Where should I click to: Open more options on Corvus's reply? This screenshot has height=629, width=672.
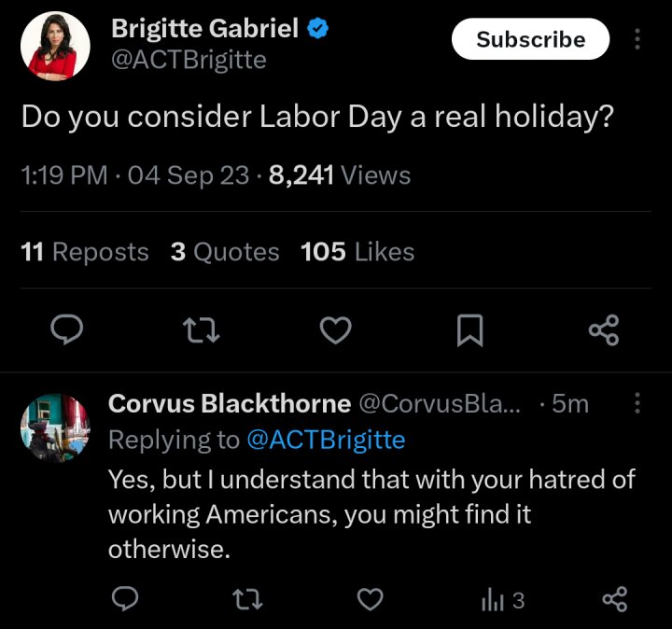pos(637,403)
